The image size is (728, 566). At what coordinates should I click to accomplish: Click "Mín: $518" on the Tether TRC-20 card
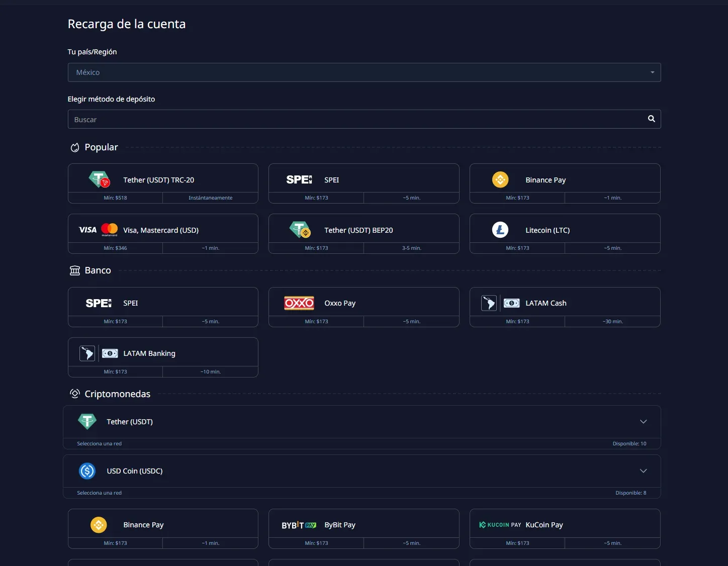(x=115, y=198)
